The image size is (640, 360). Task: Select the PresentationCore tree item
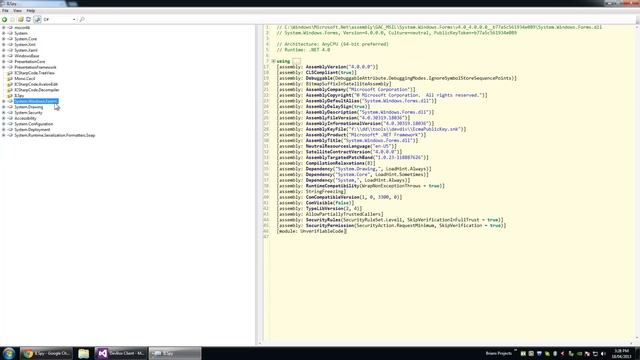click(30, 62)
